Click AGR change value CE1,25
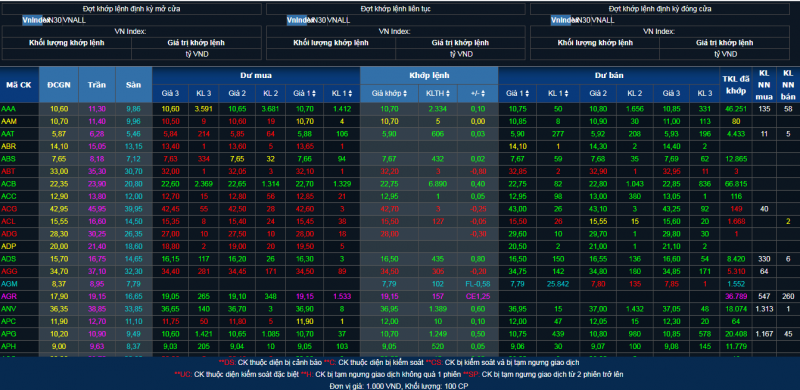This screenshot has height=390, width=800. click(478, 296)
